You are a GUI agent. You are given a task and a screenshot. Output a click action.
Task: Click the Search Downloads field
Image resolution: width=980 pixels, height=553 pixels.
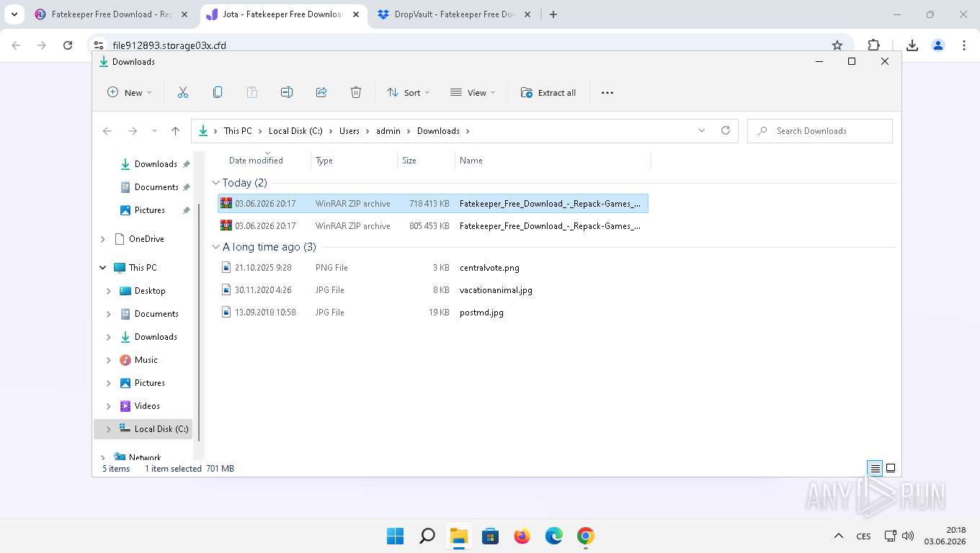tap(820, 131)
